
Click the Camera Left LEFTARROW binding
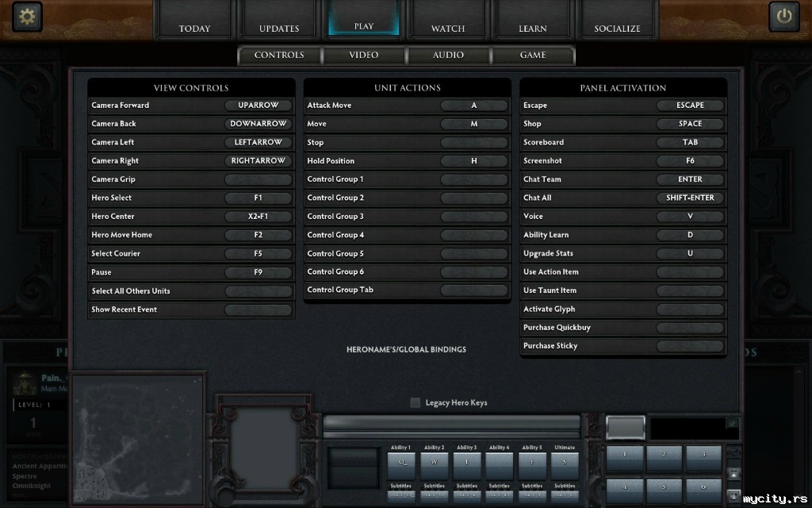[x=259, y=142]
